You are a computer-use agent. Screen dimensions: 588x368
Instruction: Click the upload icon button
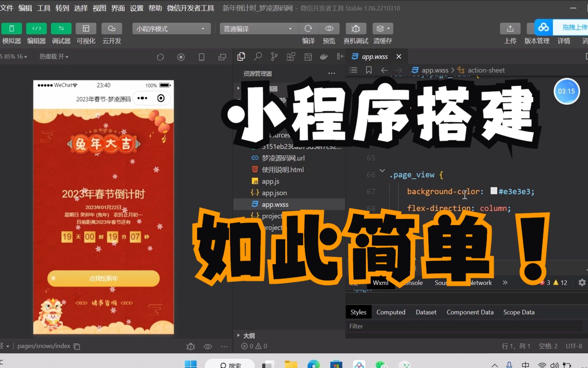click(510, 29)
